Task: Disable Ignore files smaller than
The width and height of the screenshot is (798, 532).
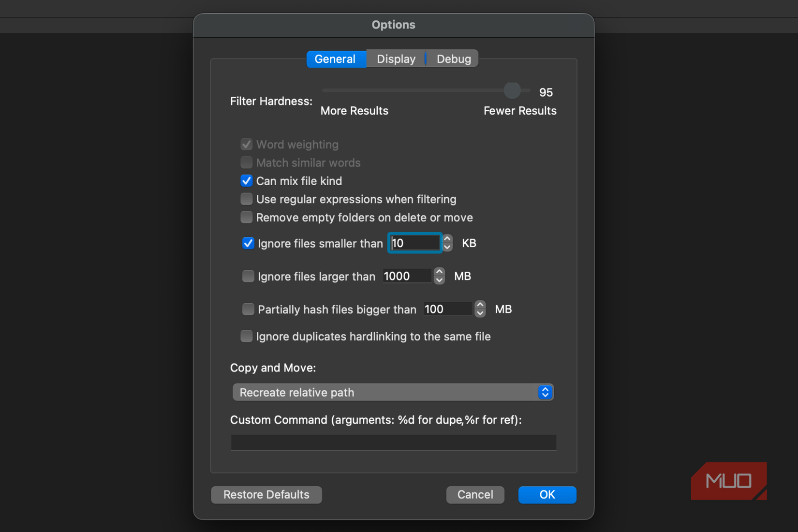Action: 248,243
